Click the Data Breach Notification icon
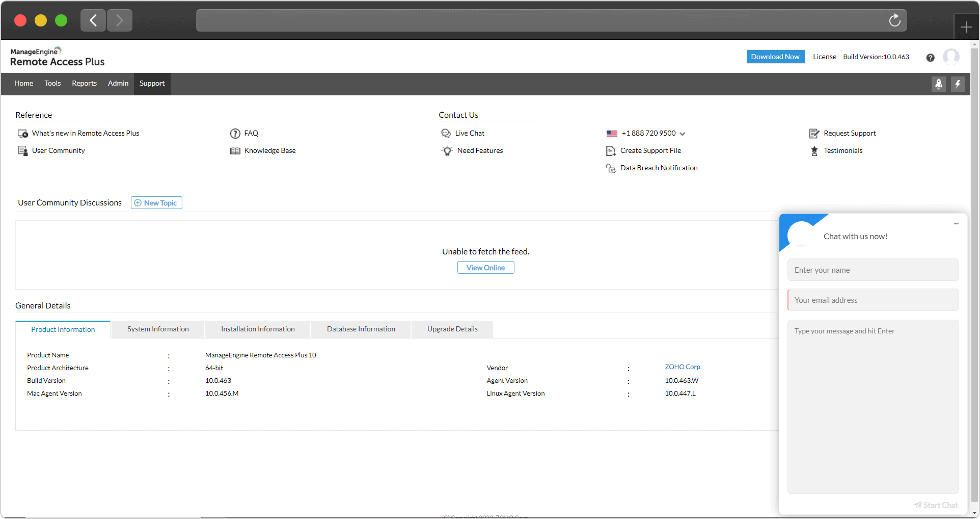 click(x=611, y=168)
